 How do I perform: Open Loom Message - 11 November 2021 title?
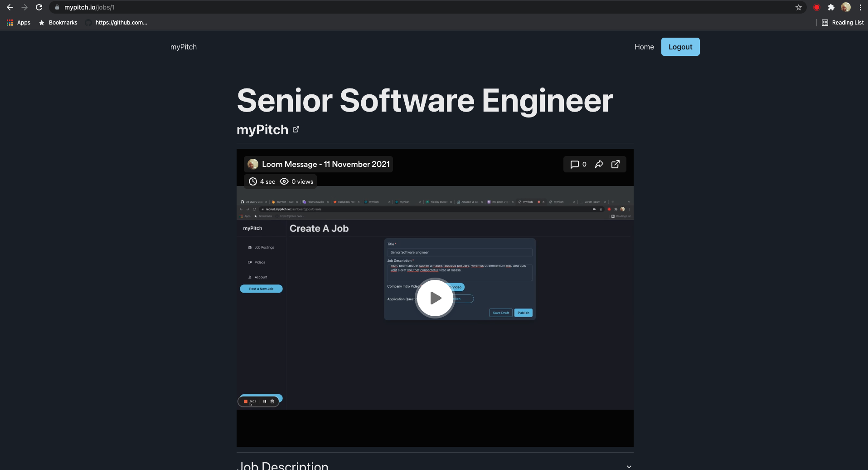point(326,164)
